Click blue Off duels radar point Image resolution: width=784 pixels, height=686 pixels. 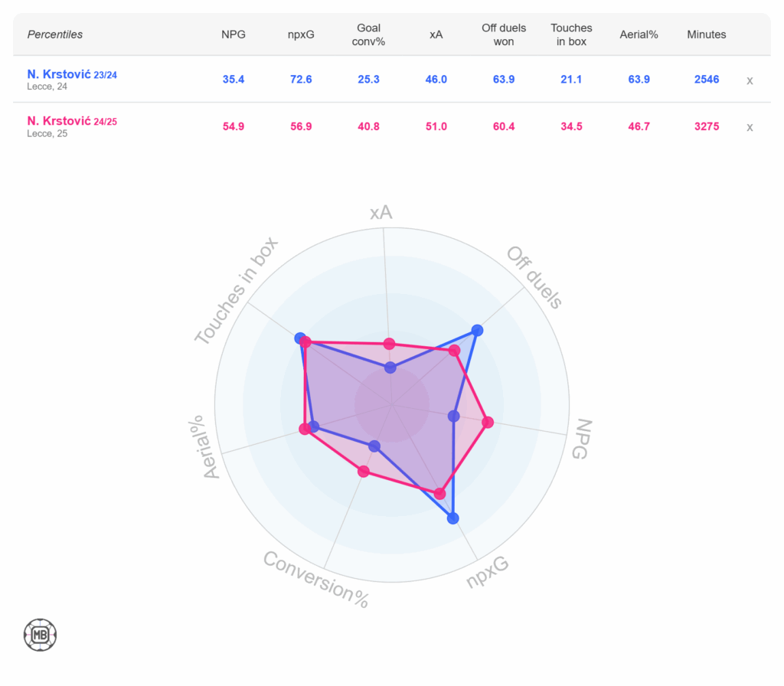(478, 331)
